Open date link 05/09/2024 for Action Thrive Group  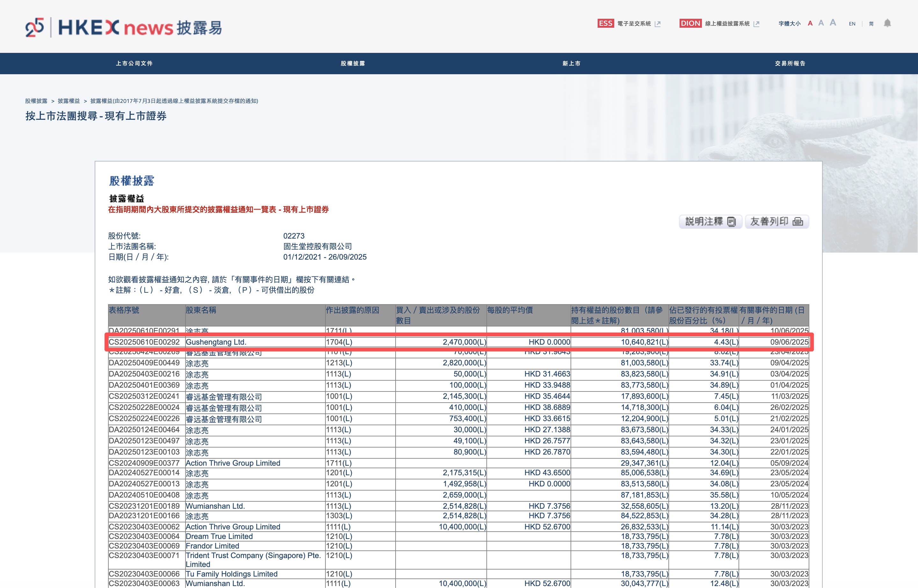point(789,463)
